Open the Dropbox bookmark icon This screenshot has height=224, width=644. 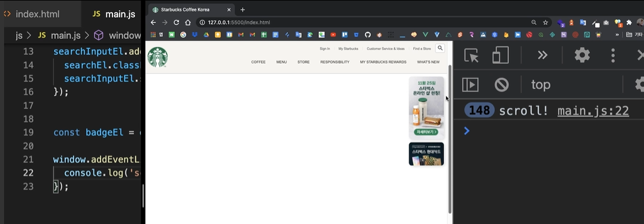194,35
